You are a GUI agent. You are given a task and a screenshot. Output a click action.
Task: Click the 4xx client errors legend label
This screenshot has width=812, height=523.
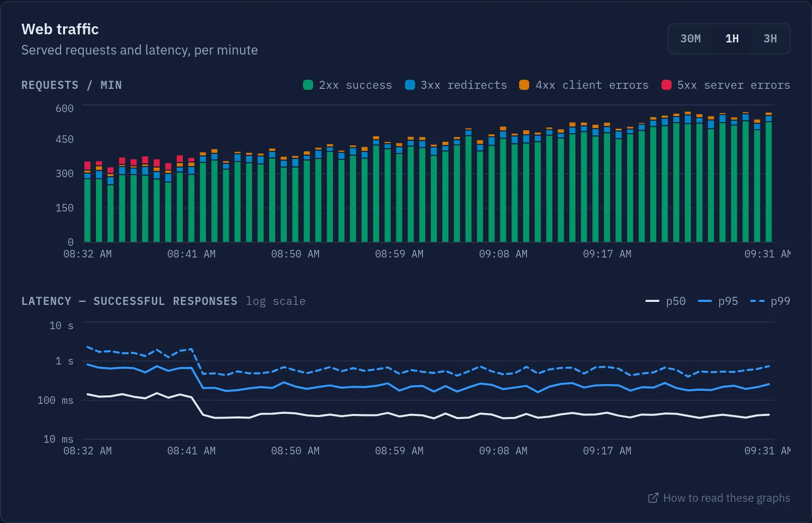tap(592, 85)
